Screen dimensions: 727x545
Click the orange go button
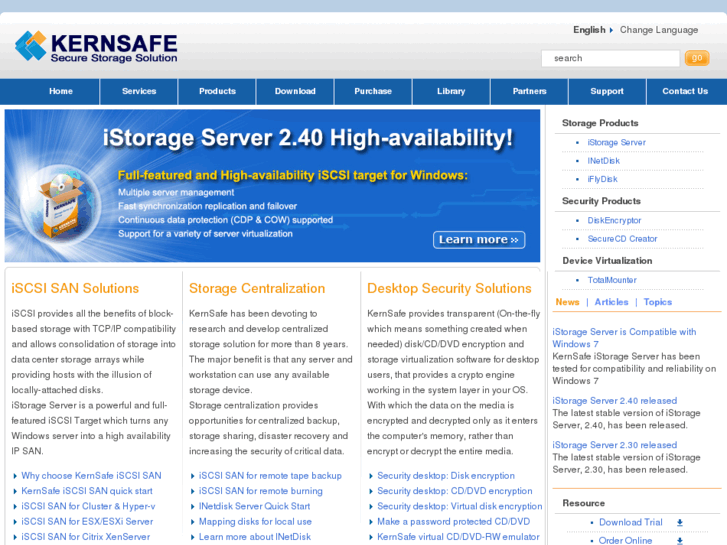(x=697, y=58)
